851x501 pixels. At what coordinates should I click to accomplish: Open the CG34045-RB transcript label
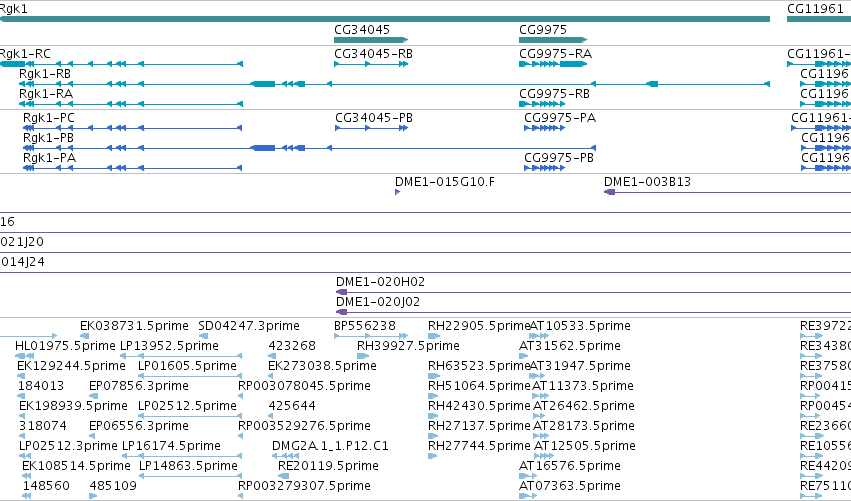click(x=373, y=54)
